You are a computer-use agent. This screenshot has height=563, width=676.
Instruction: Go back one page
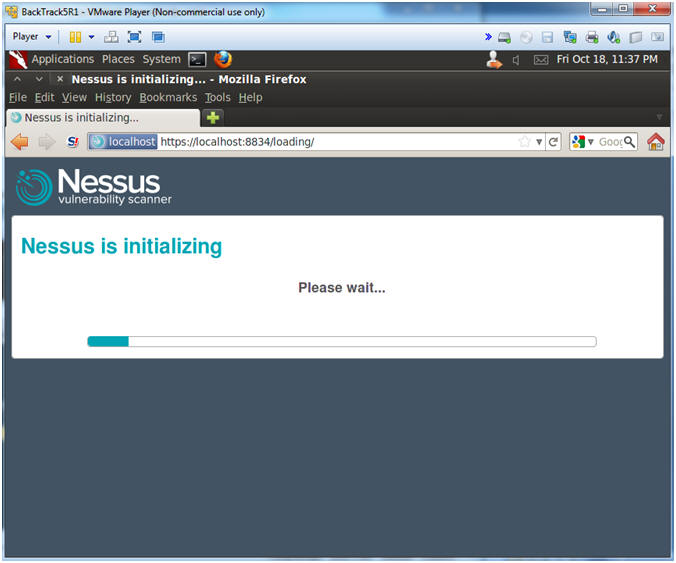[x=19, y=141]
